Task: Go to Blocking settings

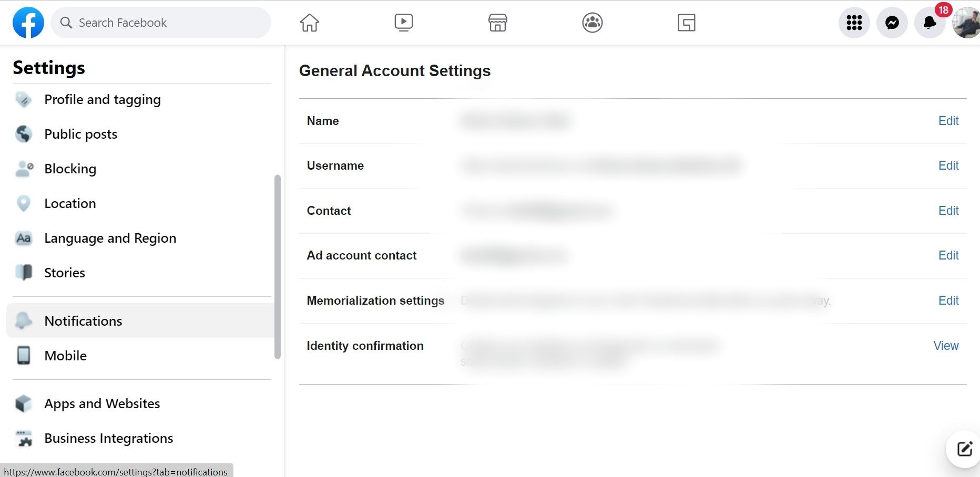Action: coord(70,169)
